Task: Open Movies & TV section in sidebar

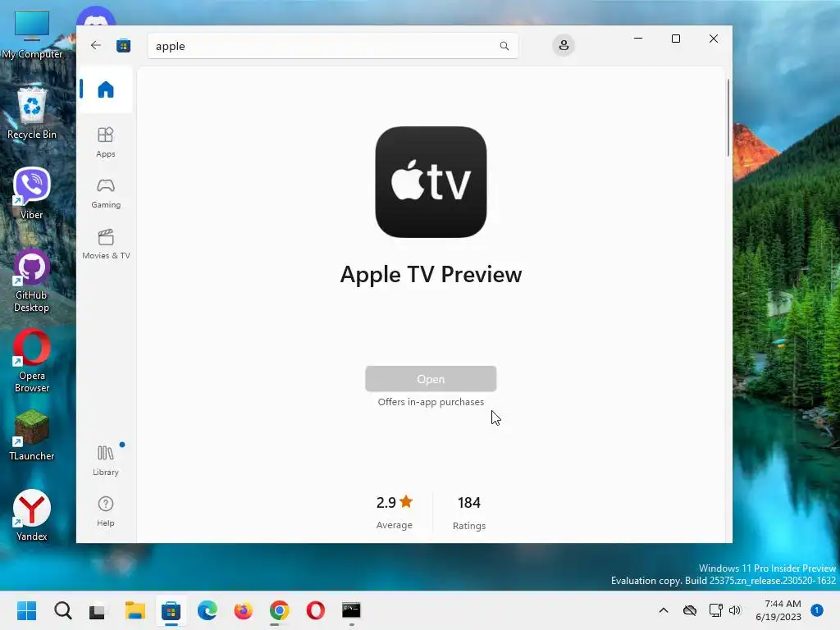Action: tap(106, 244)
